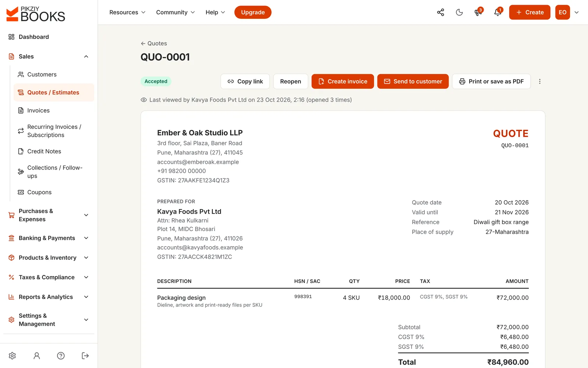Expand Banking & Payments section
Screen dimensions: 588x368
(49, 238)
